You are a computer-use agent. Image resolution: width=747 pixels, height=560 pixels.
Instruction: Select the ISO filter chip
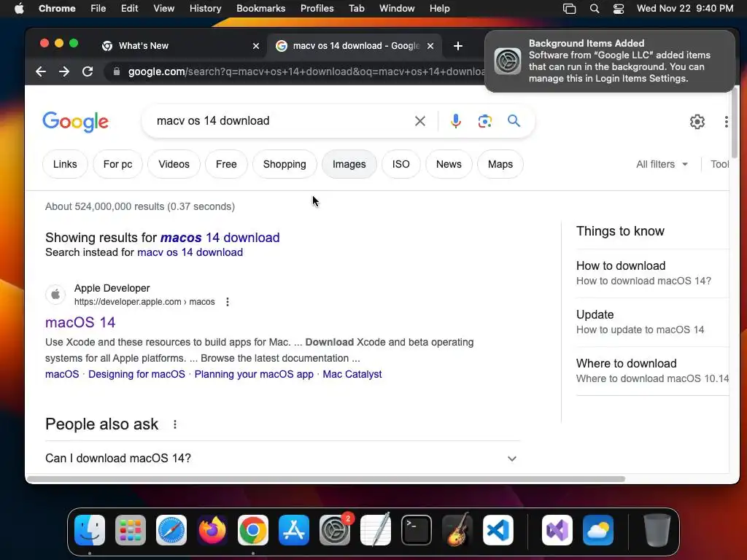[x=400, y=164]
